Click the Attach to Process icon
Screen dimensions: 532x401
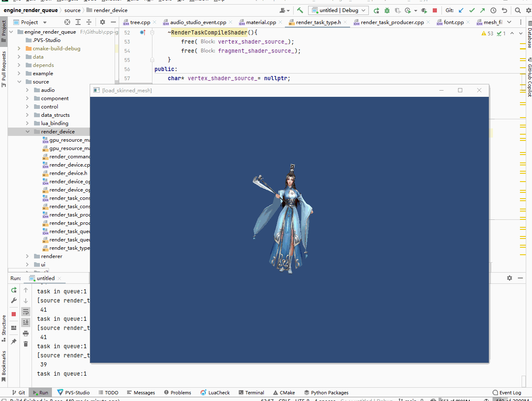coord(424,10)
